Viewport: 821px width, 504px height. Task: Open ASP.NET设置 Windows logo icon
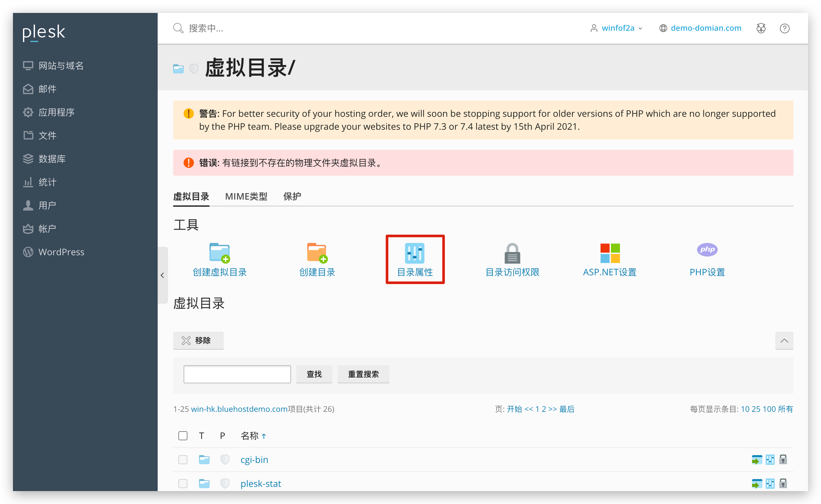click(x=610, y=253)
